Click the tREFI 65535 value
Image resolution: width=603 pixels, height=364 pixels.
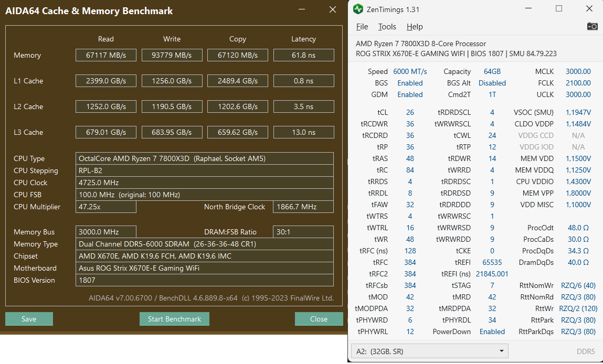(492, 262)
